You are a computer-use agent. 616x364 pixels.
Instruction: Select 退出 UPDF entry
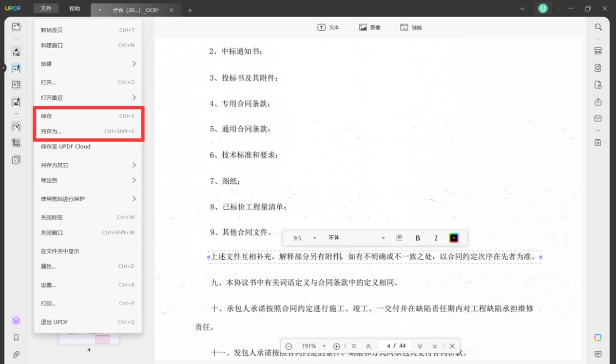pos(88,322)
